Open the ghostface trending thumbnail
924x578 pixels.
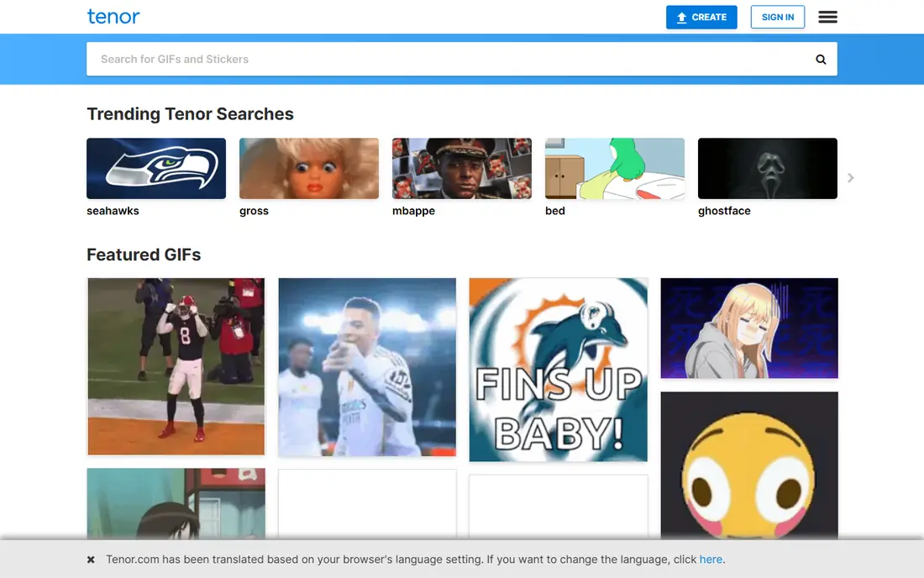click(x=767, y=169)
